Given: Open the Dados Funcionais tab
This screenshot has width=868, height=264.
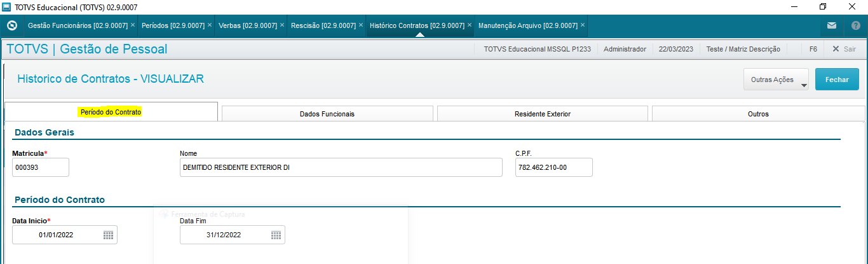Looking at the screenshot, I should [x=327, y=114].
